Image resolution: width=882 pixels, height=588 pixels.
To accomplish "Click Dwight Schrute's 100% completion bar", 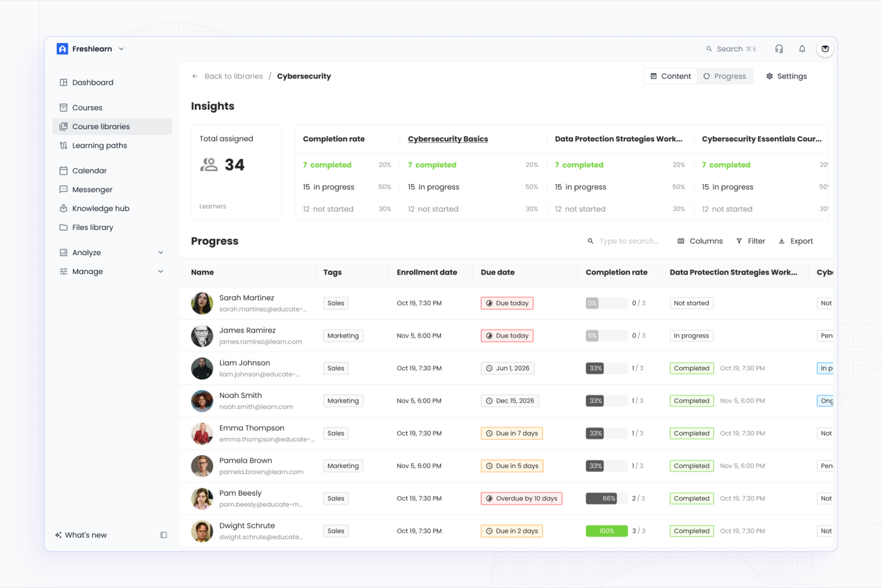I will pyautogui.click(x=606, y=530).
